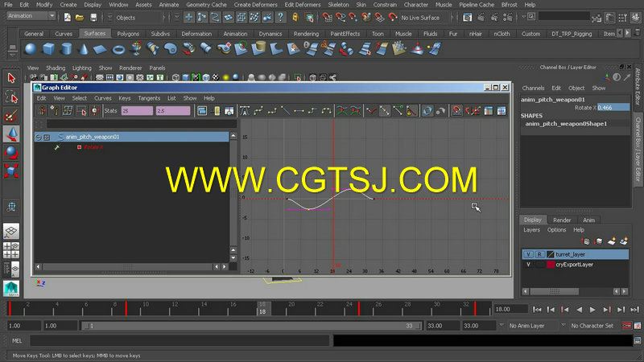644x362 pixels.
Task: Click scroll-up arrow in Graph Editor outliner
Action: (x=233, y=135)
